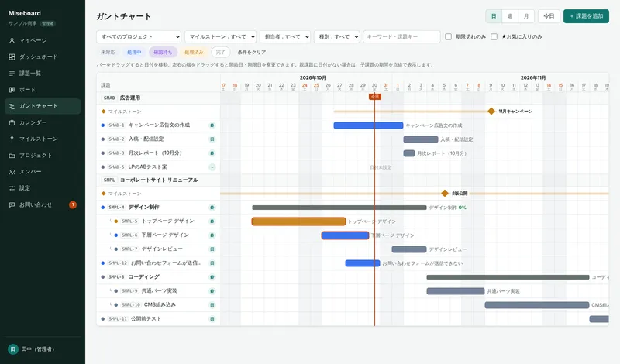
Task: Open the 種別：すべて dropdown
Action: (337, 36)
